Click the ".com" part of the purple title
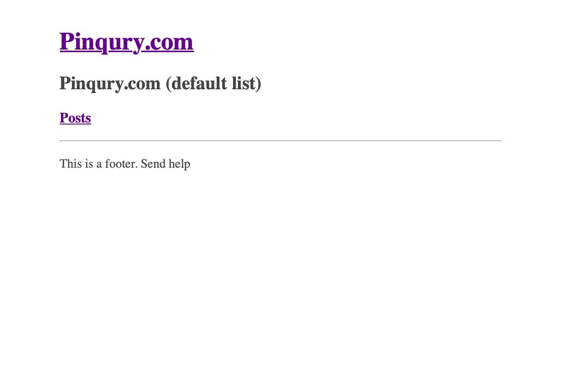Viewport: 588px width, 368px height. [x=169, y=41]
